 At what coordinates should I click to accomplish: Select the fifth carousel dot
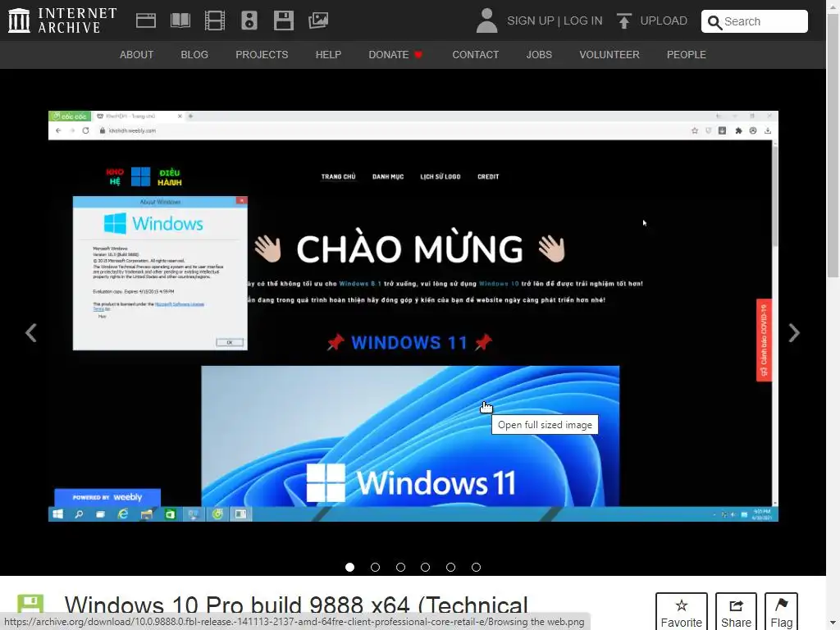(450, 567)
